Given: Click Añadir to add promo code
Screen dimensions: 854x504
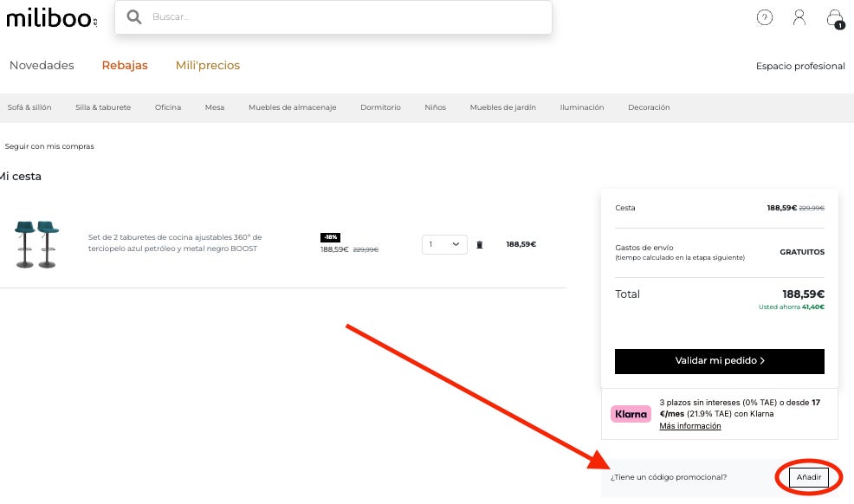Looking at the screenshot, I should pos(809,477).
